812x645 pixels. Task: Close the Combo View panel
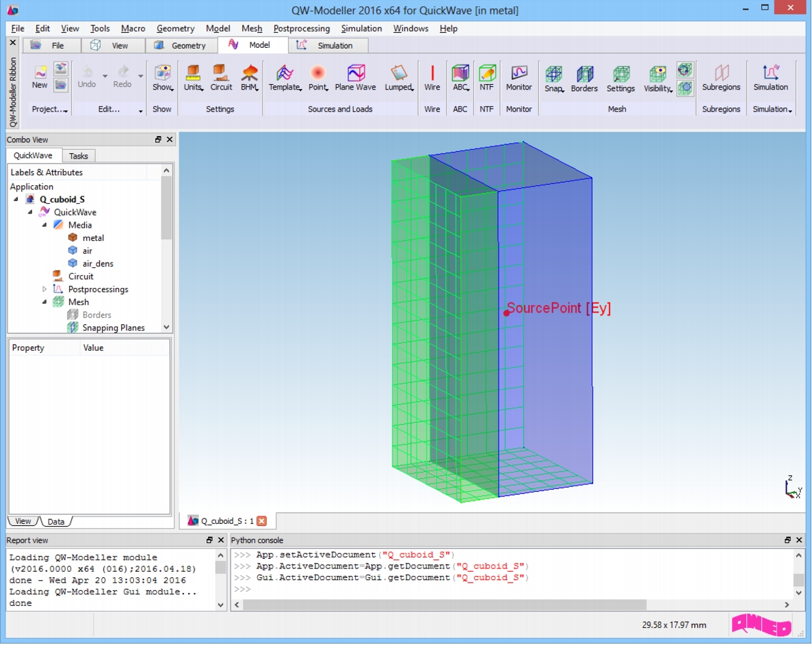pos(170,140)
